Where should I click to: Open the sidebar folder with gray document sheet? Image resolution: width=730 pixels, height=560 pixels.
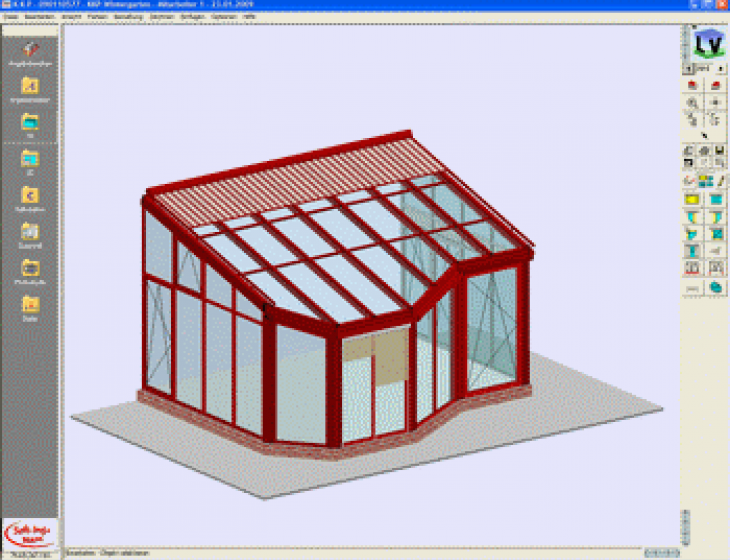pos(30,231)
